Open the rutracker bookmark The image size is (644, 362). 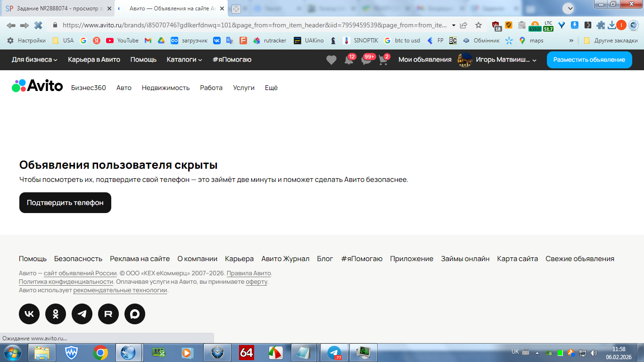click(270, 41)
